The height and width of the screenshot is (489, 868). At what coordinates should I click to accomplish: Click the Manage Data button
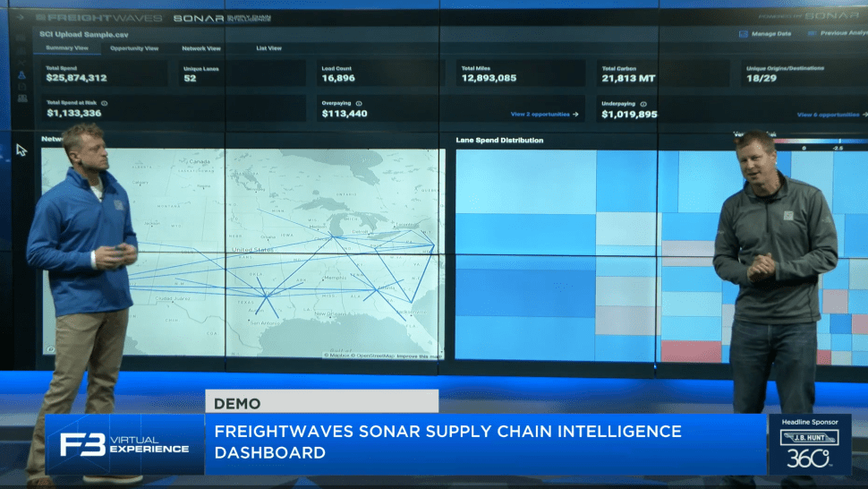point(765,34)
